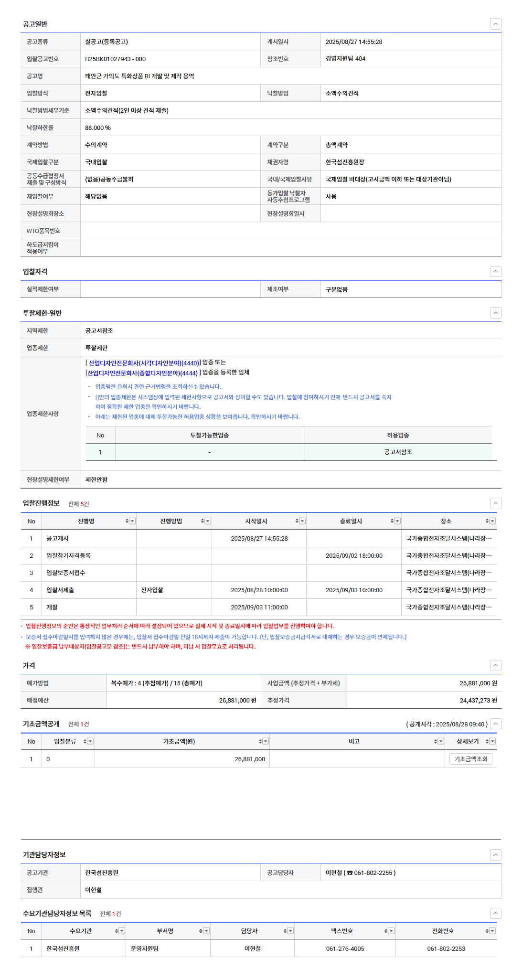Image resolution: width=512 pixels, height=980 pixels.
Task: Click the 기초금액조회 button
Action: point(470,759)
